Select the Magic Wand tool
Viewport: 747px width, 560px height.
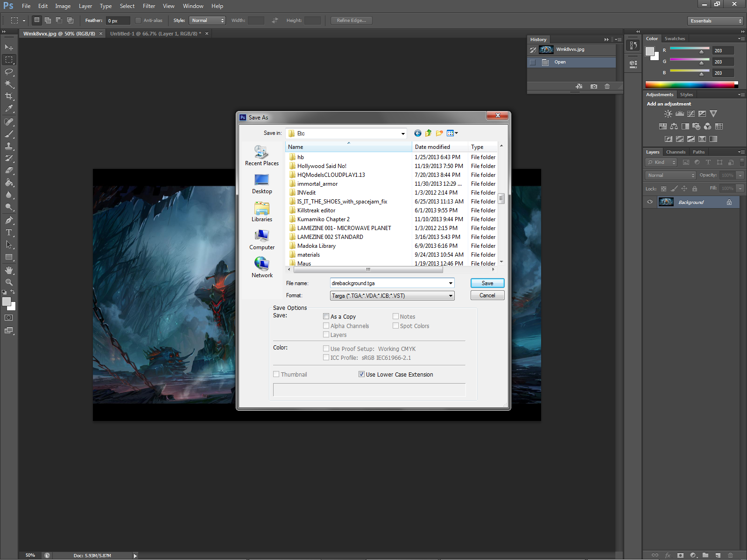pos(9,84)
